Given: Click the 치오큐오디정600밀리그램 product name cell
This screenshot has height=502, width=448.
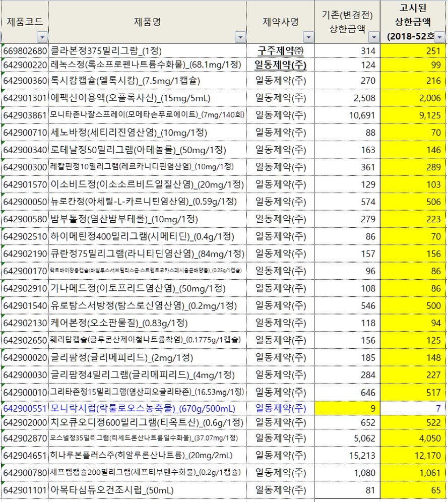Looking at the screenshot, I should tap(148, 422).
